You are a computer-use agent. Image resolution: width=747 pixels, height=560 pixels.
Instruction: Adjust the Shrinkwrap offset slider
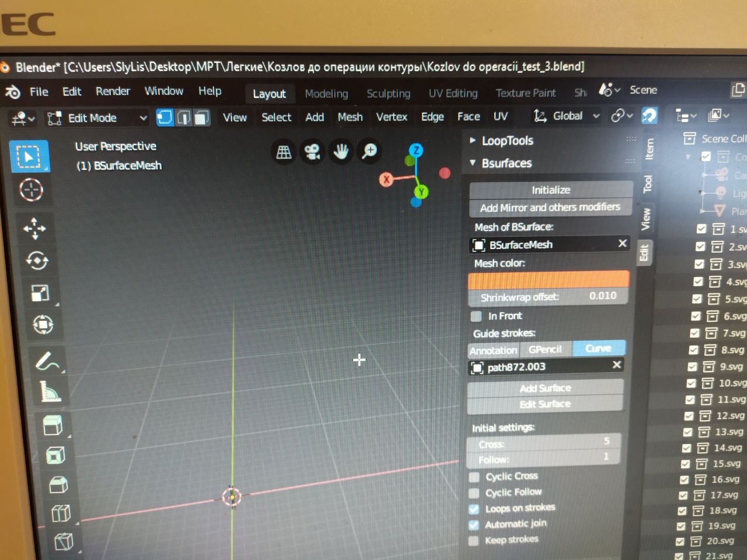(549, 297)
